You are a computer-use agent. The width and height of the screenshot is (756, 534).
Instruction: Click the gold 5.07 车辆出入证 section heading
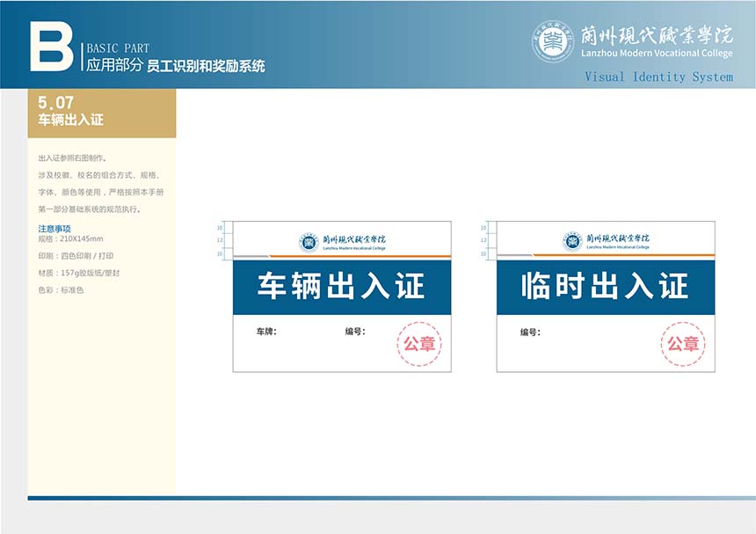coord(101,113)
